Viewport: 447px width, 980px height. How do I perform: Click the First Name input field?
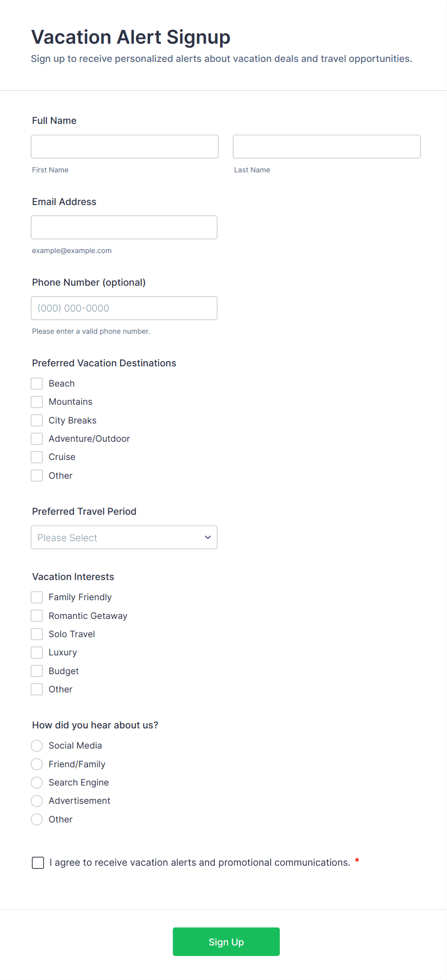124,146
